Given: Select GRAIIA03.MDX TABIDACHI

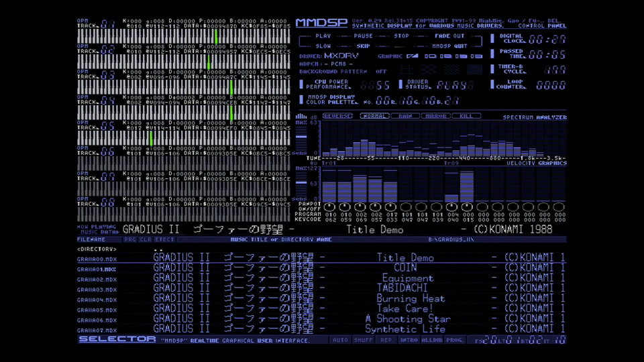Looking at the screenshot, I should pyautogui.click(x=321, y=289).
